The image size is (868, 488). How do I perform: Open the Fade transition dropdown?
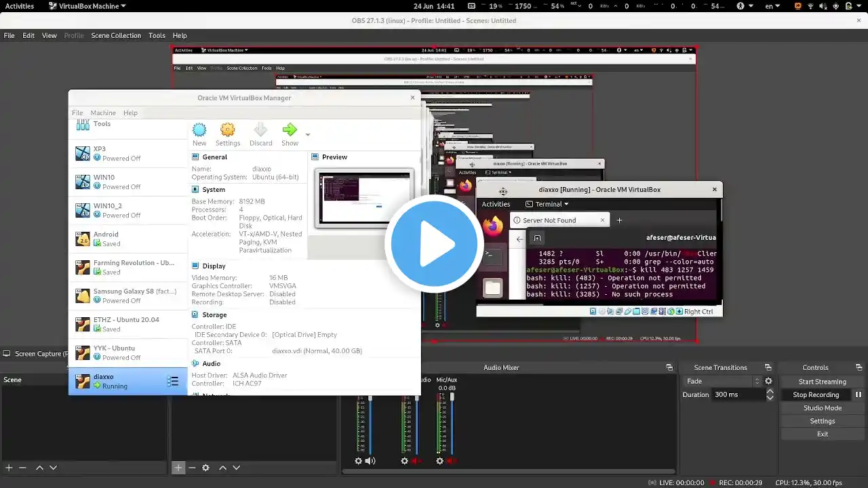722,381
